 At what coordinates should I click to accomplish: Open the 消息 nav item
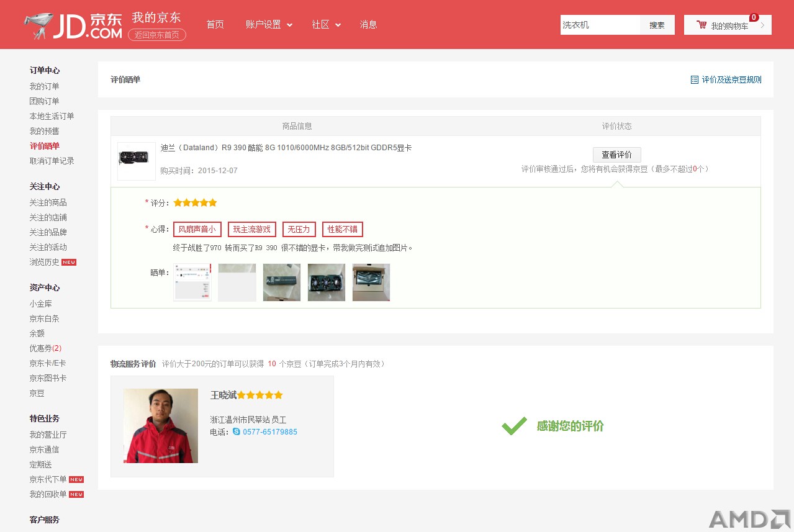point(369,25)
